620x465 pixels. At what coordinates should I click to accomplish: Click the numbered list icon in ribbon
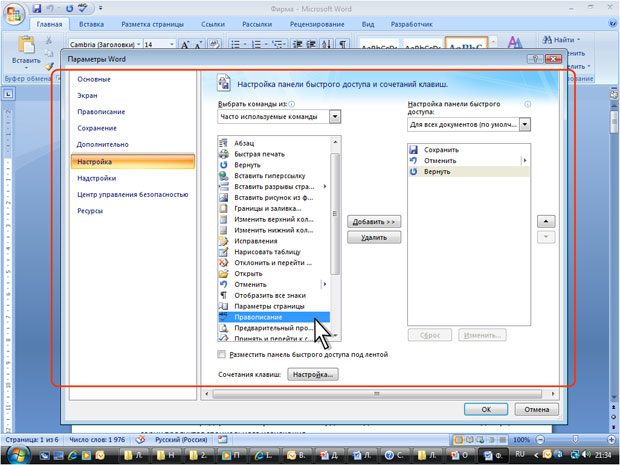(x=257, y=44)
